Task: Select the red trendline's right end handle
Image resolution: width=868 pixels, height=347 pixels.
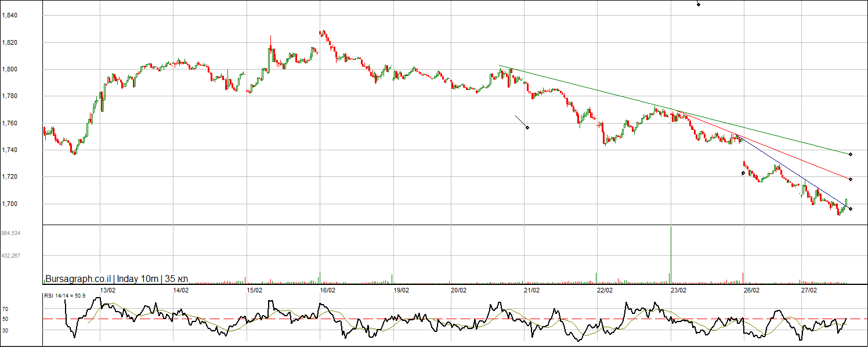Action: pyautogui.click(x=851, y=179)
